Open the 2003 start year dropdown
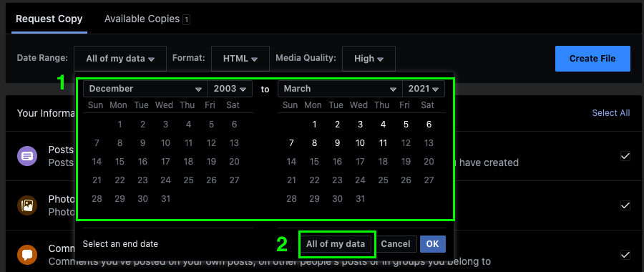 [230, 89]
